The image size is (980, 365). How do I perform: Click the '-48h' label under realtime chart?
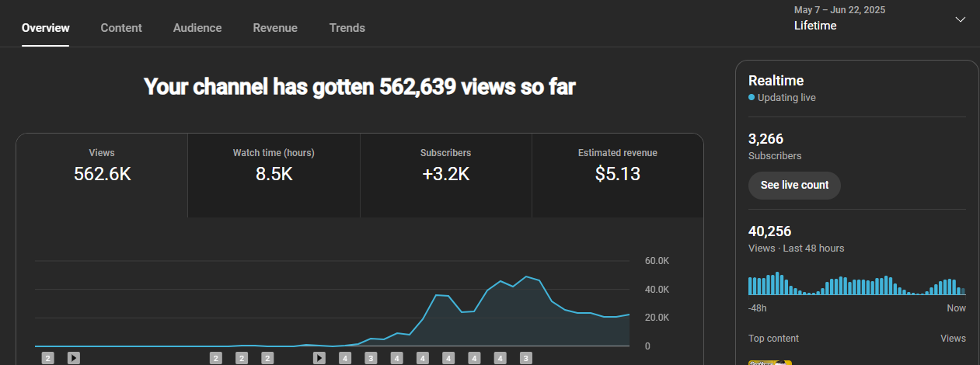click(x=758, y=308)
